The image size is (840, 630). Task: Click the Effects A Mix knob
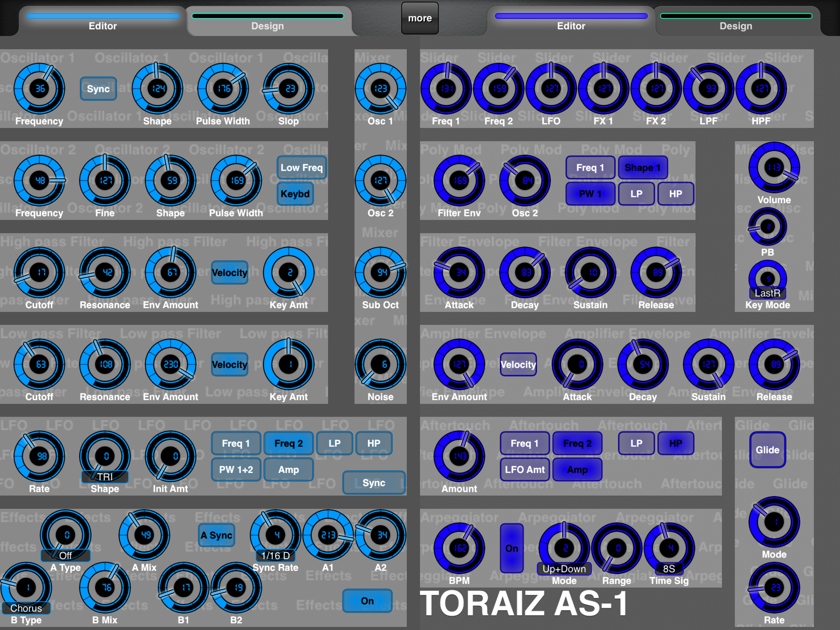[144, 535]
